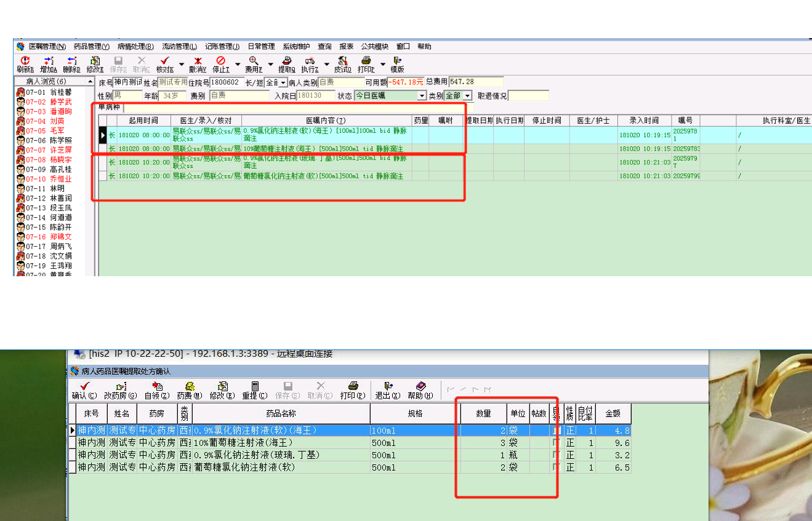Expand the dropdown arrow beside main-toolbar 打印

(x=383, y=64)
